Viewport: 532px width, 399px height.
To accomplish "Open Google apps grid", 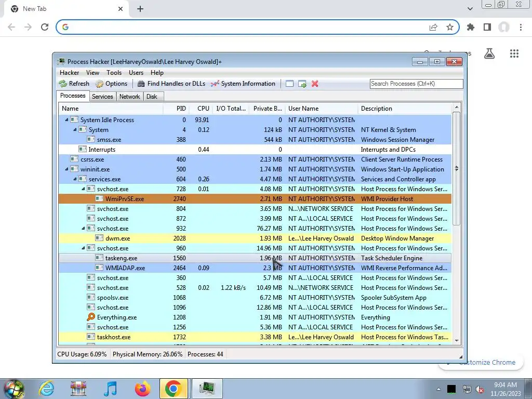I will (514, 54).
